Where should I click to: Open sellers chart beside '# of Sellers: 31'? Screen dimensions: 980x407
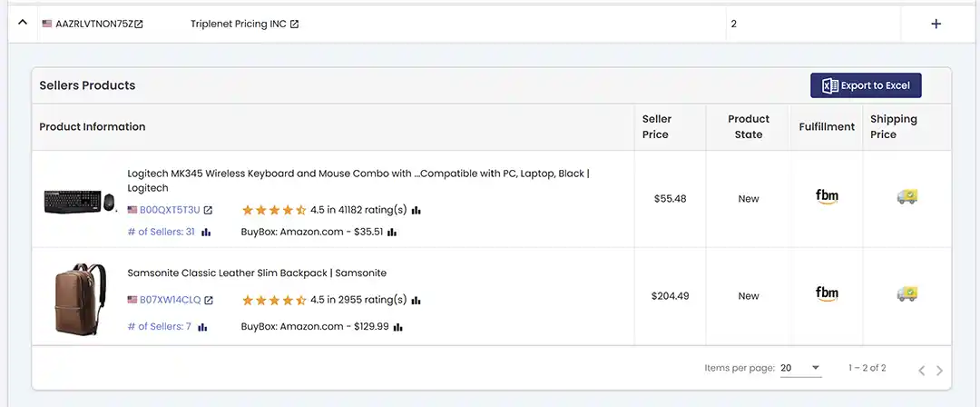pyautogui.click(x=206, y=233)
